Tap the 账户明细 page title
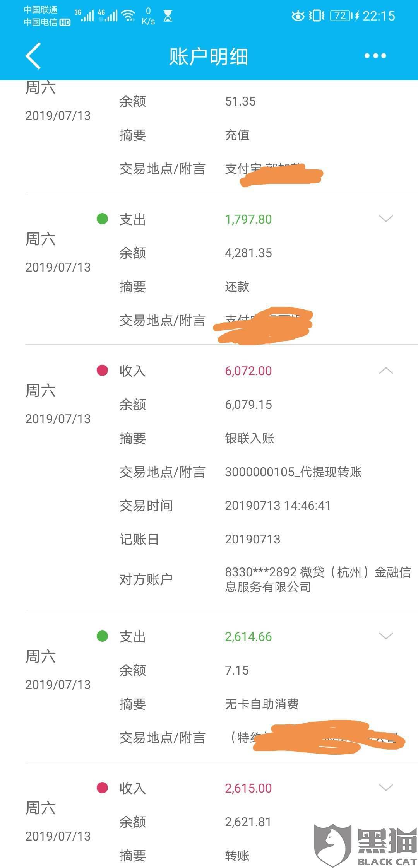 pos(209,57)
